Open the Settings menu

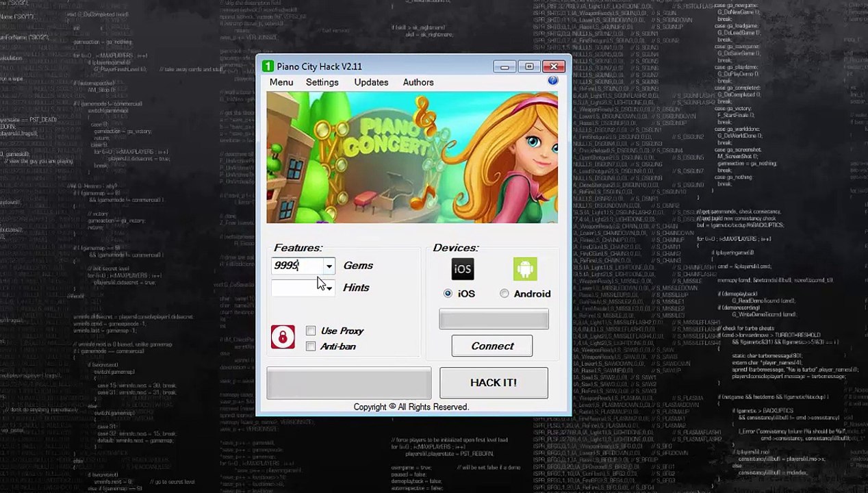click(x=322, y=82)
